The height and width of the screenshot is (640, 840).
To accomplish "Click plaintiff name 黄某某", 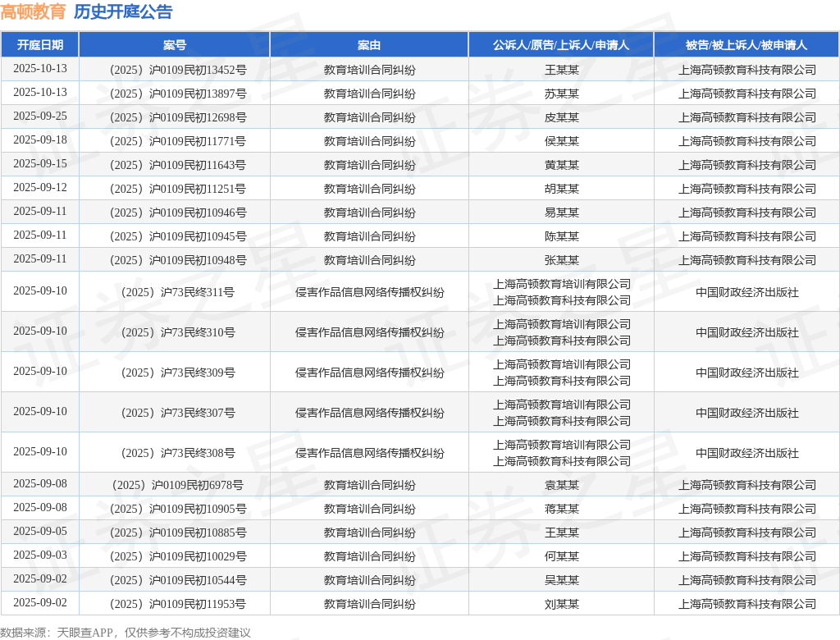I will pyautogui.click(x=561, y=165).
